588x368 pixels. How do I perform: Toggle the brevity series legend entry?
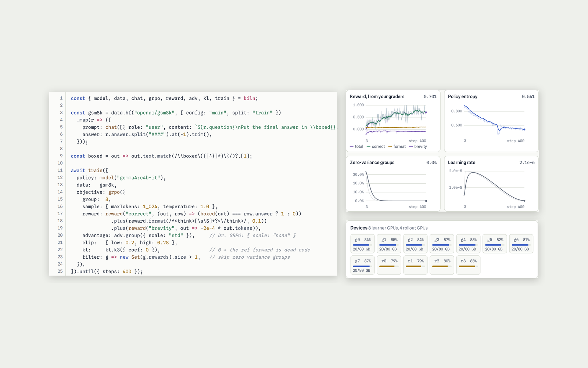tap(418, 146)
